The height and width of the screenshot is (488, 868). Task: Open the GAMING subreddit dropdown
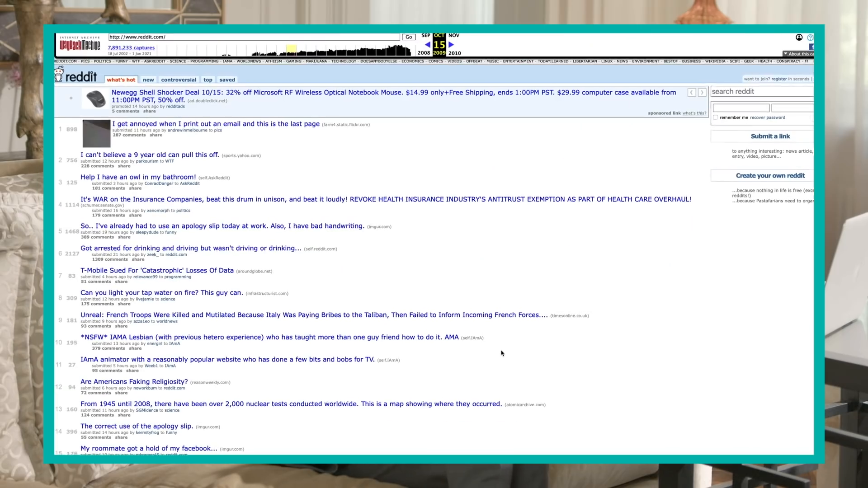(x=294, y=61)
